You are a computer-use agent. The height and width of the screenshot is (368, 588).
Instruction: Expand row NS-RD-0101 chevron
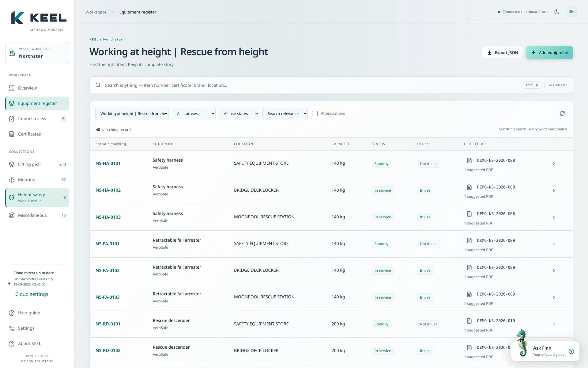click(x=554, y=324)
